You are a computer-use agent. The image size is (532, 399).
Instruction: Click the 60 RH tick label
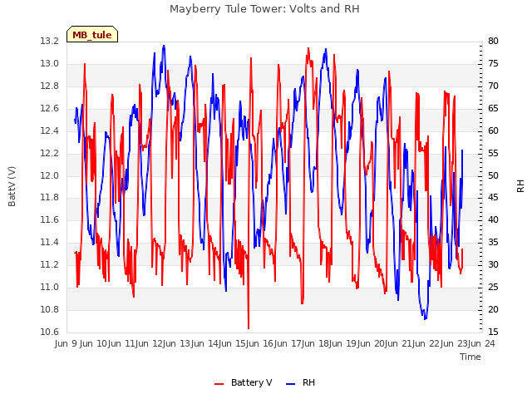click(x=493, y=131)
